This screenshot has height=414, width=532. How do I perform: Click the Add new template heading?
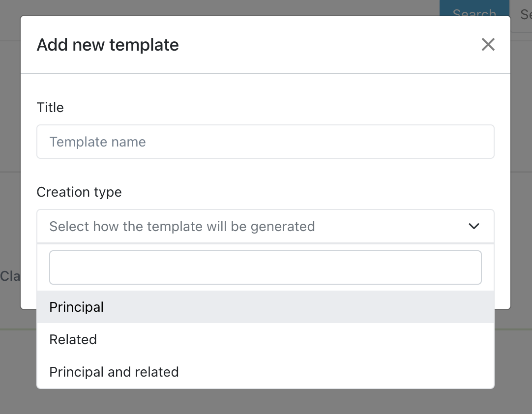tap(108, 45)
